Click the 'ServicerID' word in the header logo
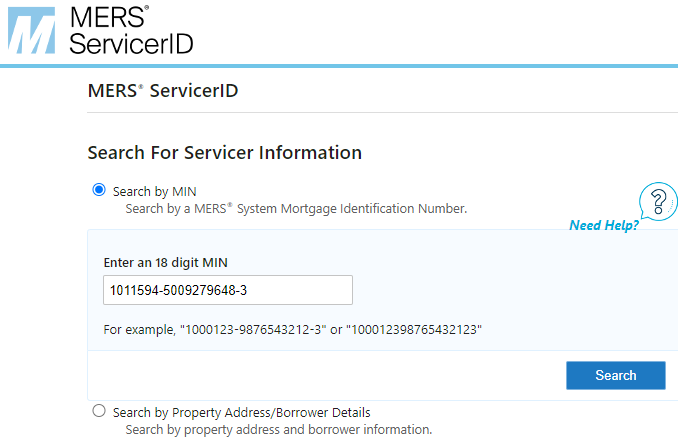 [132, 43]
